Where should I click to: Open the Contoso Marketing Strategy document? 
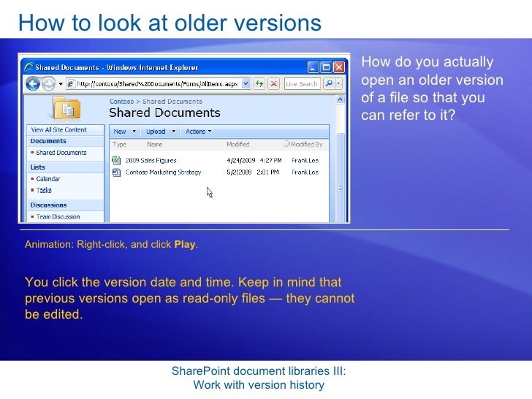(163, 172)
